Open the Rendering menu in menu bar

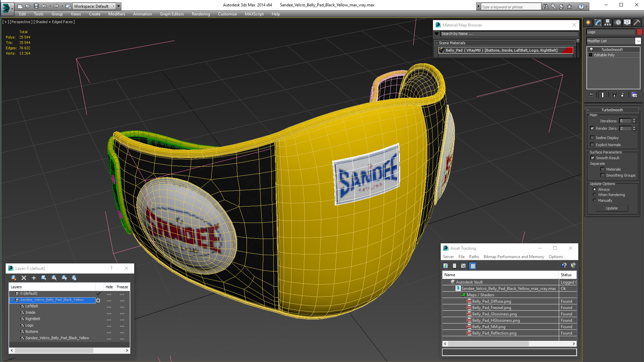click(200, 13)
